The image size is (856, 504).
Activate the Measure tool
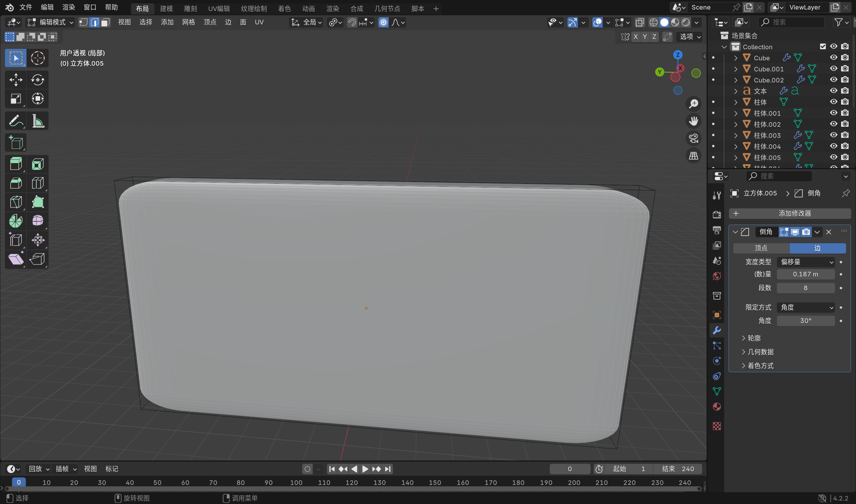pos(37,121)
